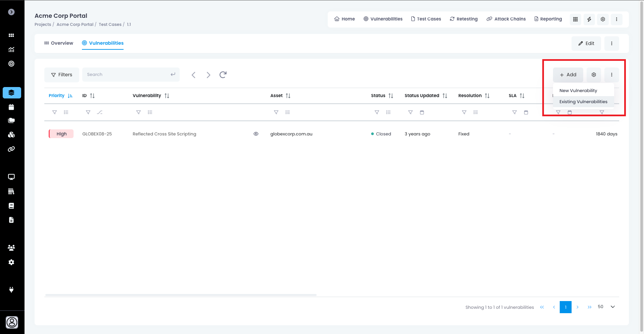Open the grid apps icon in top navigation
The width and height of the screenshot is (644, 334).
(575, 19)
